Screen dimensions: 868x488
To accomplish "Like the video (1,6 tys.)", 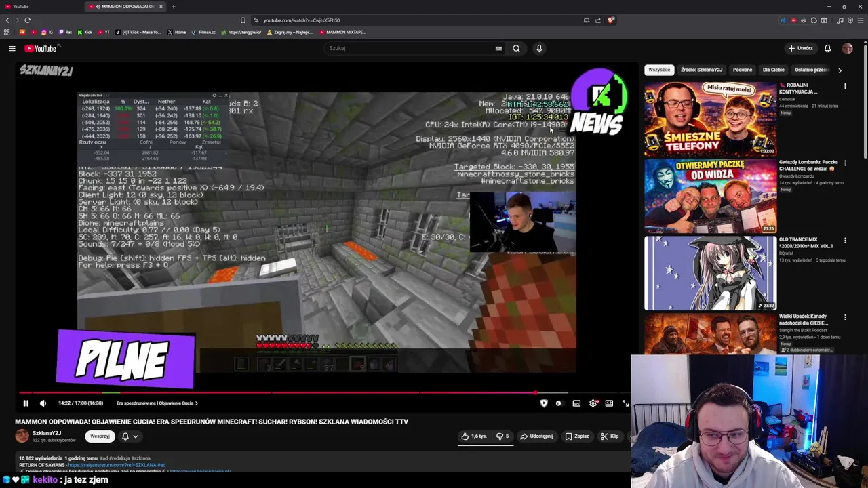I will tap(474, 436).
